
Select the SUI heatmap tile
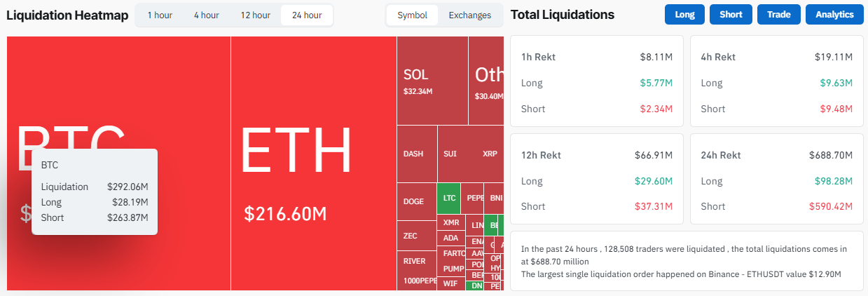point(451,154)
